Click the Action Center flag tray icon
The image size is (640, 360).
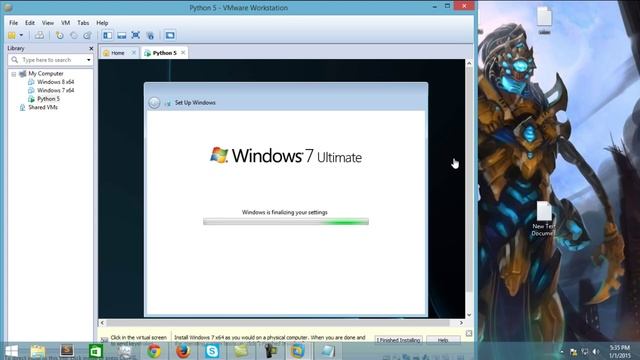pos(573,352)
